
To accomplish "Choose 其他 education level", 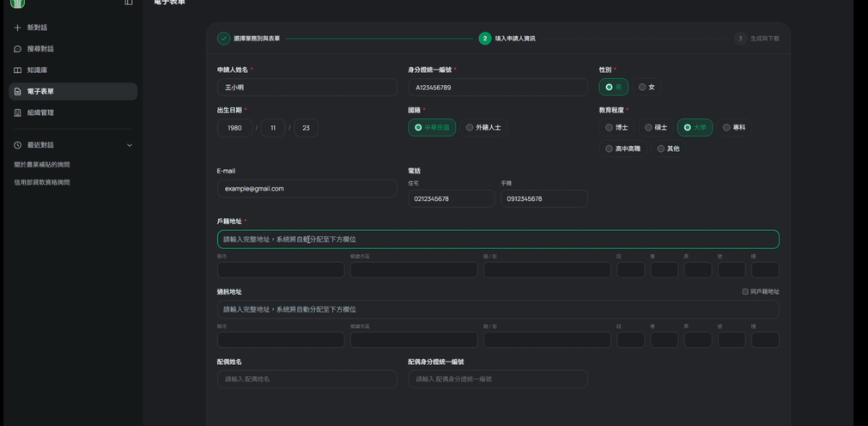I will pyautogui.click(x=668, y=149).
